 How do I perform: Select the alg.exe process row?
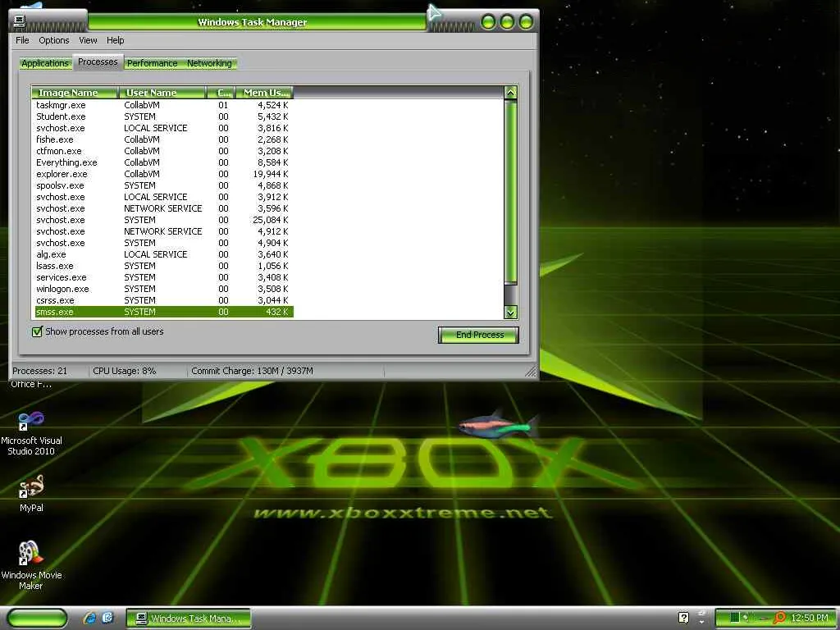[163, 254]
